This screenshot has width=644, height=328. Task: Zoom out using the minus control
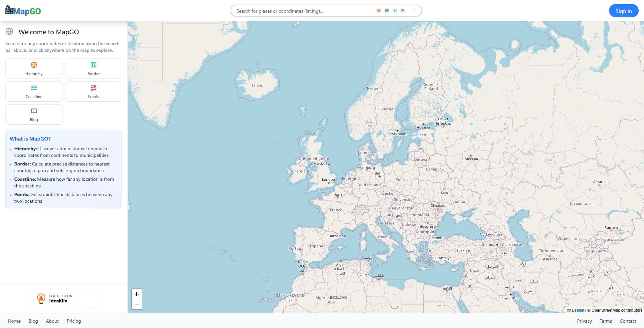point(136,304)
